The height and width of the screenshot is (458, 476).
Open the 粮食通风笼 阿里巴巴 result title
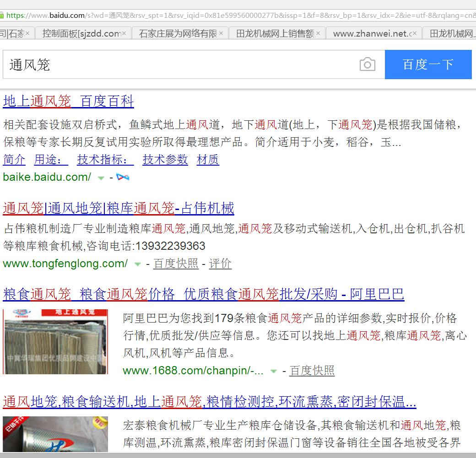click(x=203, y=294)
